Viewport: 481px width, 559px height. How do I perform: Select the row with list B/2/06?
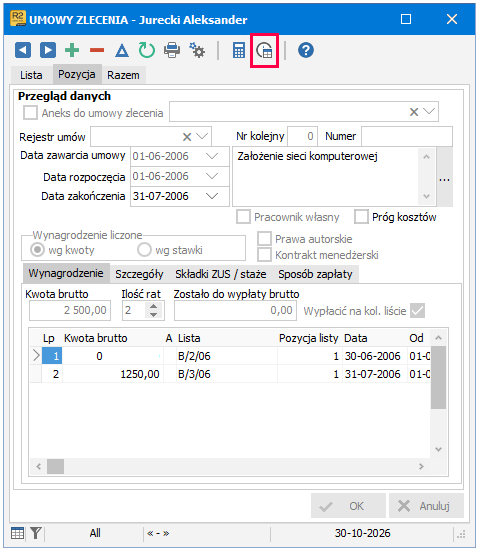tap(230, 356)
